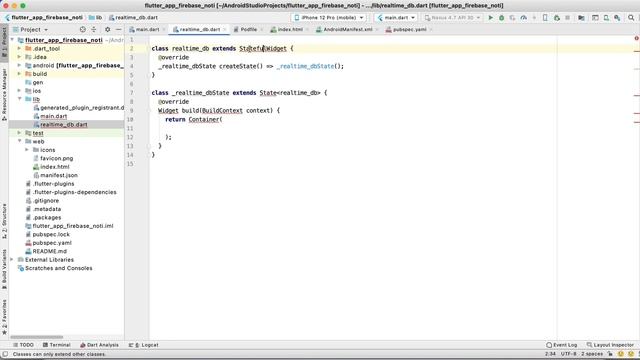Open the Project view mode dropdown
This screenshot has width=640, height=360.
[x=30, y=29]
